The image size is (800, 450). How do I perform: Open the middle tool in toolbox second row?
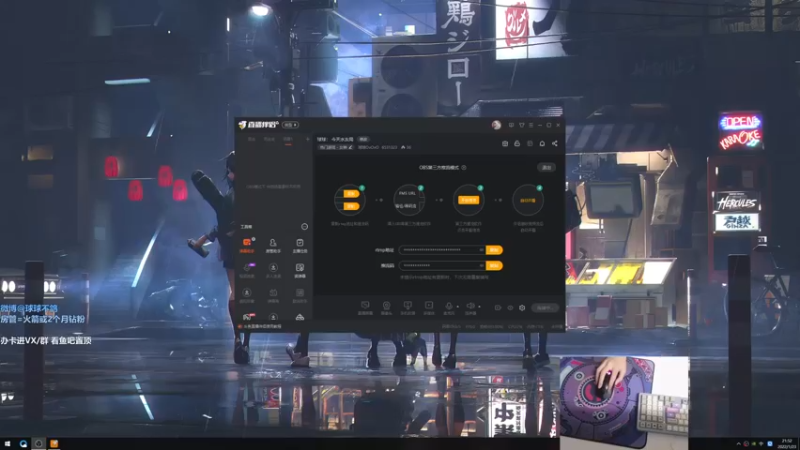(x=273, y=270)
